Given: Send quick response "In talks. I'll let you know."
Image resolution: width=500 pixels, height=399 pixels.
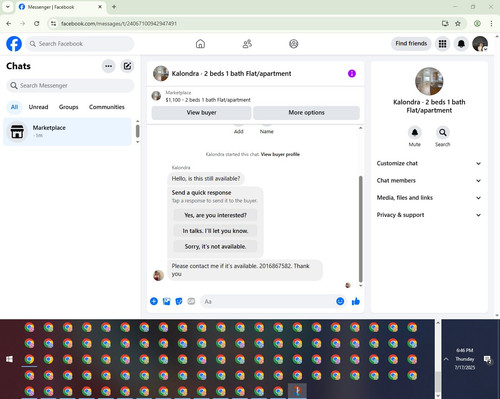Looking at the screenshot, I should [x=215, y=231].
